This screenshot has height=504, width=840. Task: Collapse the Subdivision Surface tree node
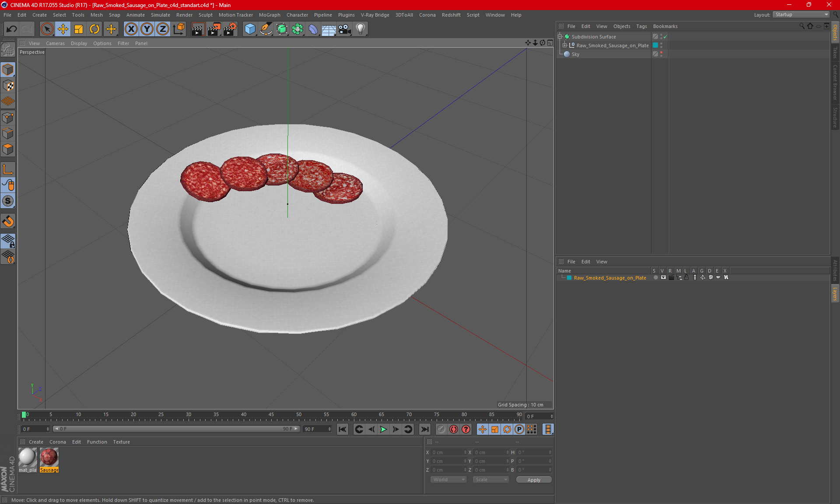(560, 37)
